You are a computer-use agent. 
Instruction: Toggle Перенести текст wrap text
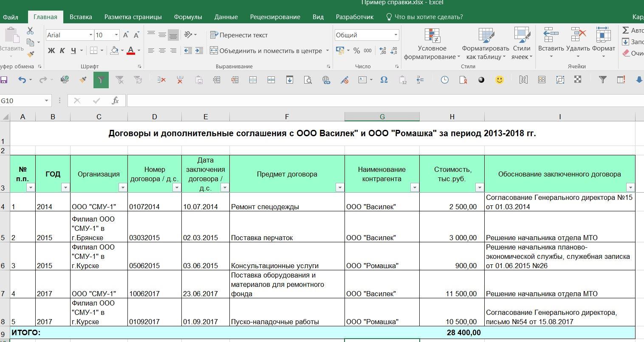click(x=239, y=35)
